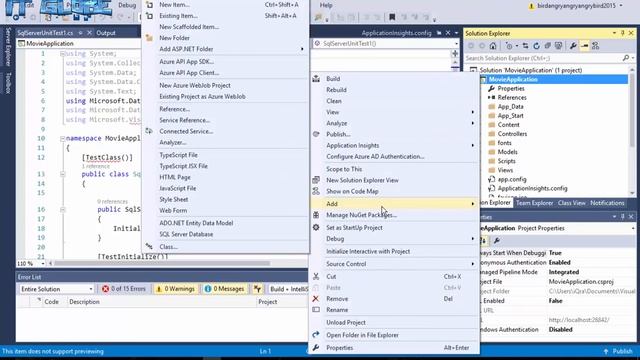Switch to the Output tab
The height and width of the screenshot is (360, 640).
(106, 33)
